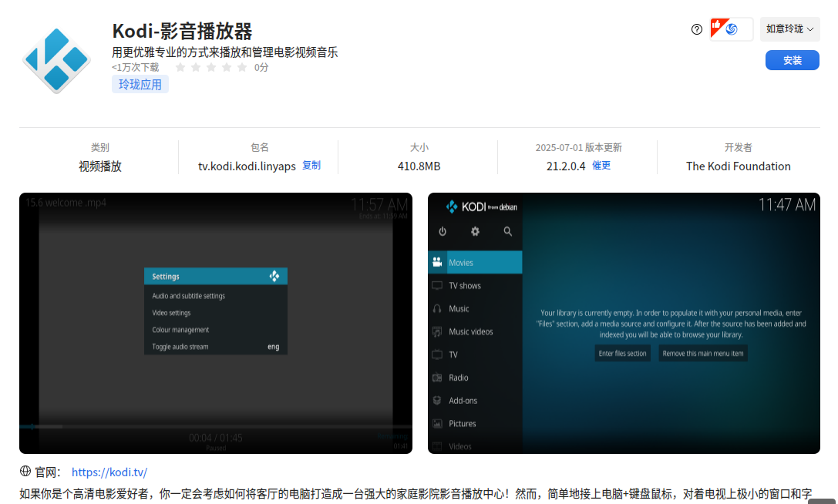
Task: Open the Kodi Settings dialog screenshot
Action: (216, 324)
